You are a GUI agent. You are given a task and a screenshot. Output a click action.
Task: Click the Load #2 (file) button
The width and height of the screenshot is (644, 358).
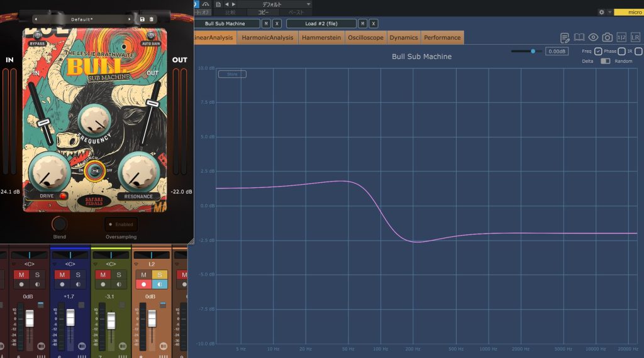[x=320, y=24]
